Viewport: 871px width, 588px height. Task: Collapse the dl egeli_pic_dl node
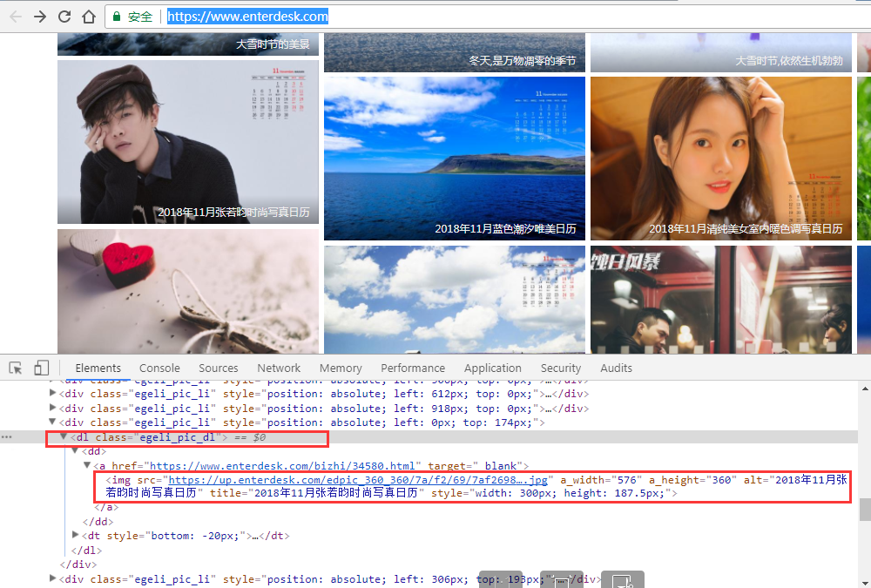(64, 436)
